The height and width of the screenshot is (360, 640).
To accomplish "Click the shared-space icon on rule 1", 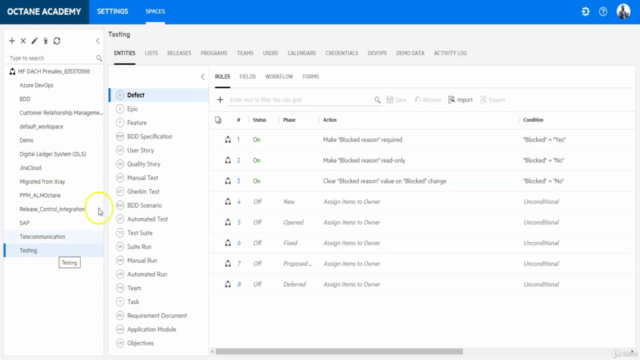I will [x=228, y=140].
